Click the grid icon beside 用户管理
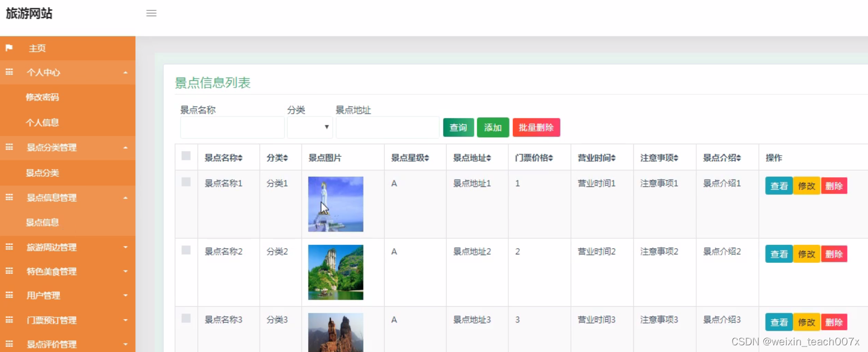The height and width of the screenshot is (352, 868). (x=9, y=295)
